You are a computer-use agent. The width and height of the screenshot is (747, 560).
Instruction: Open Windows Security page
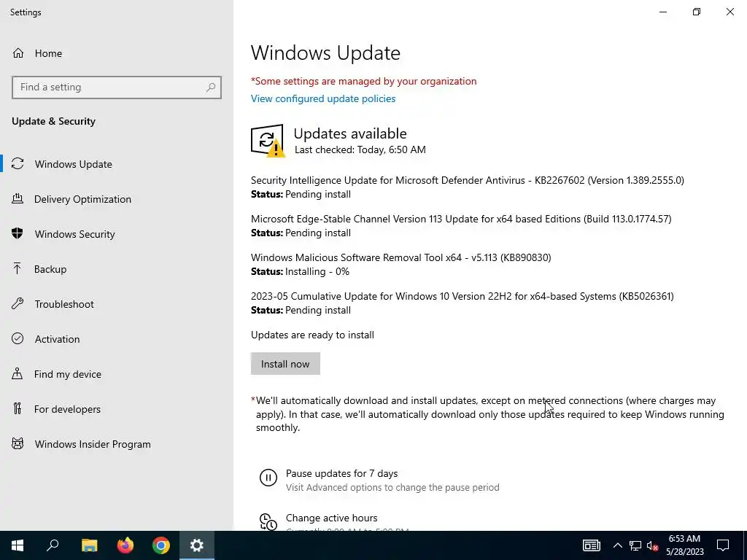pyautogui.click(x=117, y=234)
